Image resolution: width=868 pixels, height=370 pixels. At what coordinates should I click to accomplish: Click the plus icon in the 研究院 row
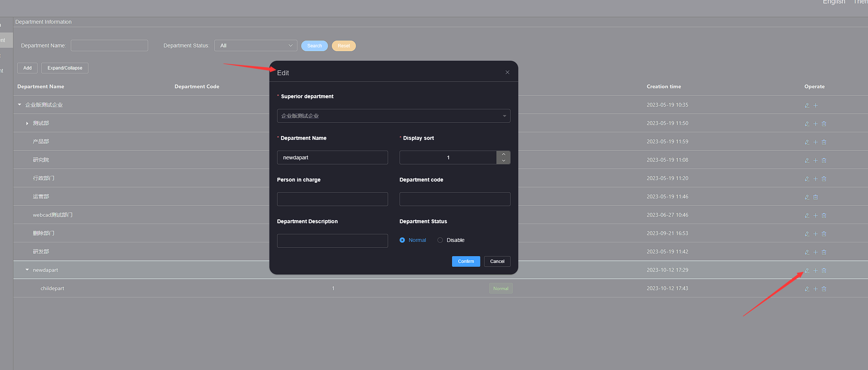coord(816,161)
